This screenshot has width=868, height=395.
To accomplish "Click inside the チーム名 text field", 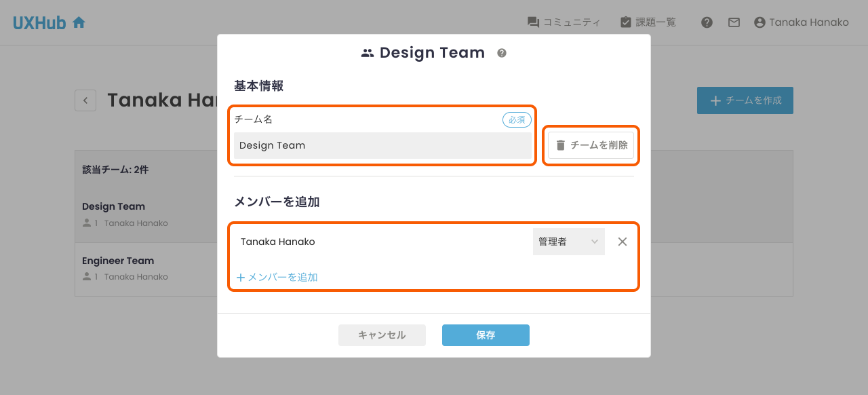I will [x=382, y=145].
